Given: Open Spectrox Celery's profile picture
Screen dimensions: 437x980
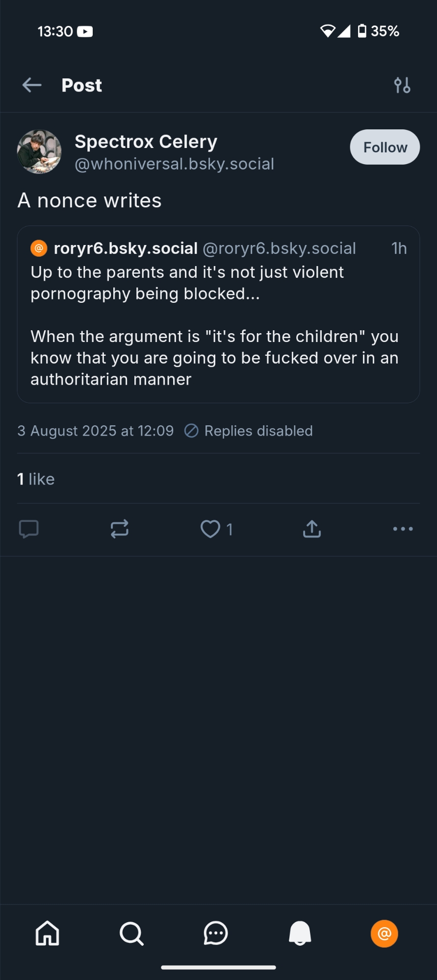Looking at the screenshot, I should 39,152.
